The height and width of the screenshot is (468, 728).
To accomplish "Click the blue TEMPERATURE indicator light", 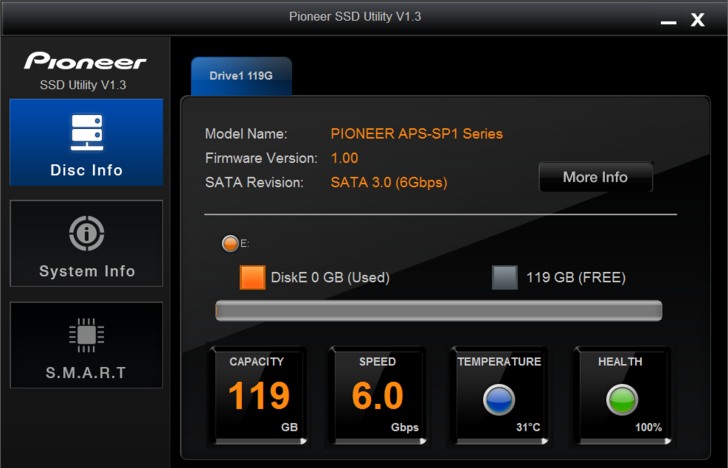I will tap(499, 400).
